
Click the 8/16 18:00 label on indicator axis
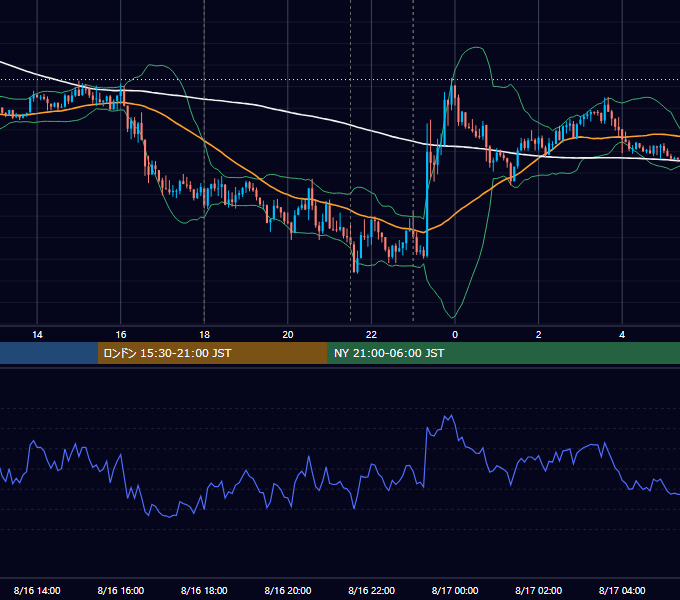tap(204, 590)
